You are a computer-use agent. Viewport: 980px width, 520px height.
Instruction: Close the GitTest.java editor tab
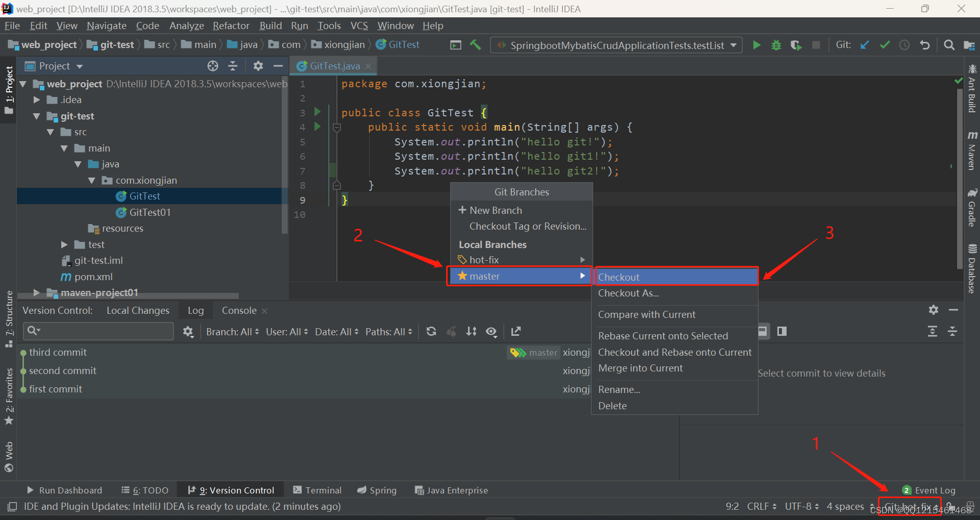pos(368,66)
